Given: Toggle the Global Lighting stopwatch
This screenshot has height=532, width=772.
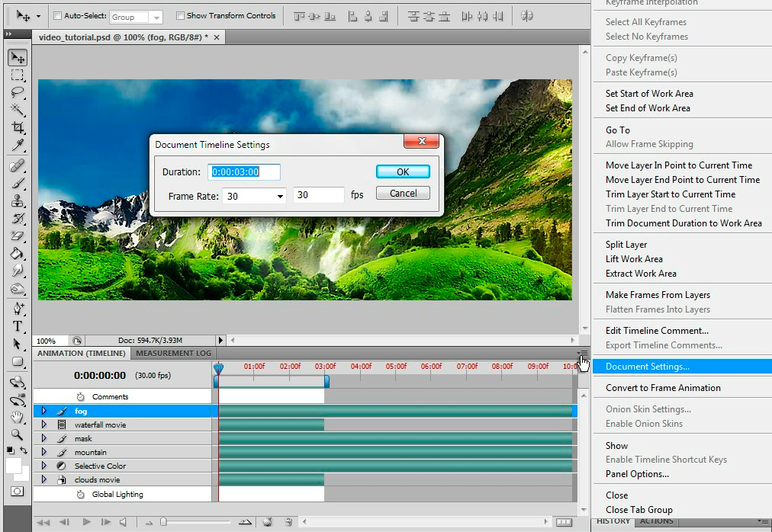Looking at the screenshot, I should pyautogui.click(x=81, y=494).
